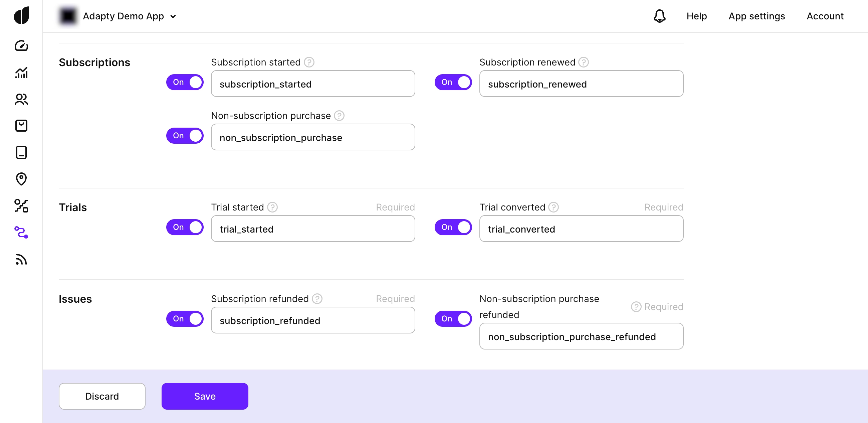The height and width of the screenshot is (423, 868).
Task: Open the dashboard gauge icon in sidebar
Action: [21, 45]
